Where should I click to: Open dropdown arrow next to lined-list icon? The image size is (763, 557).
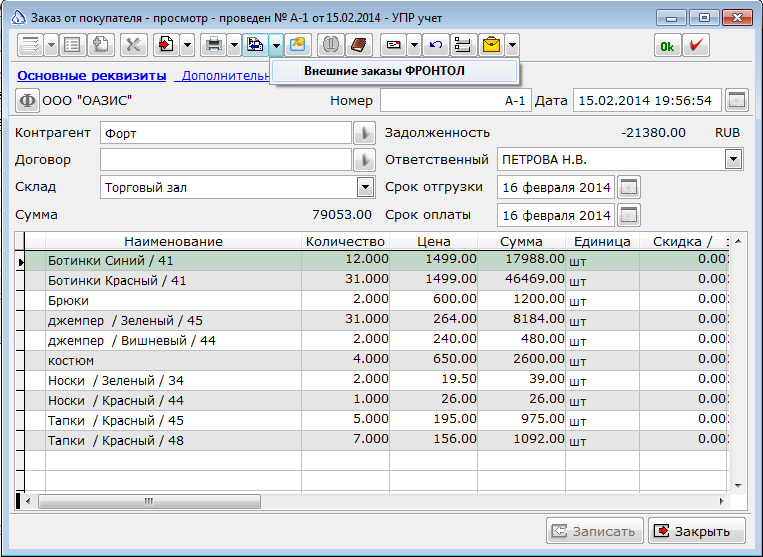(x=51, y=45)
